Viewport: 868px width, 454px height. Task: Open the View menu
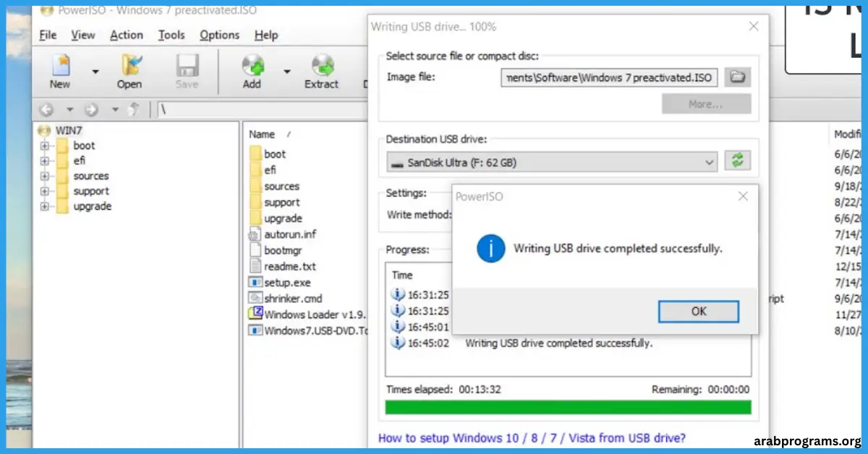pyautogui.click(x=83, y=35)
